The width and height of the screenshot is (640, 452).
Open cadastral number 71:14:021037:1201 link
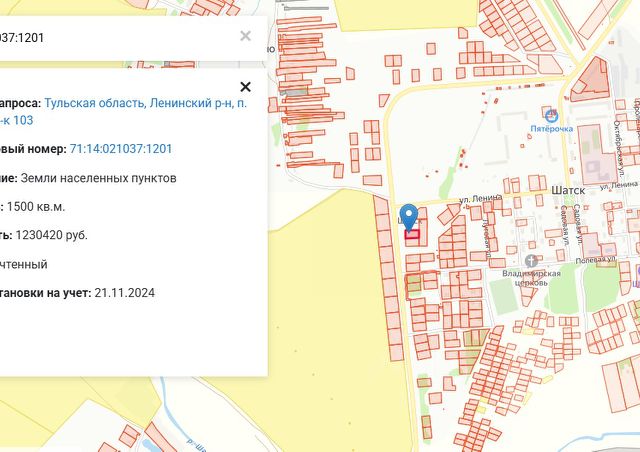(x=121, y=149)
